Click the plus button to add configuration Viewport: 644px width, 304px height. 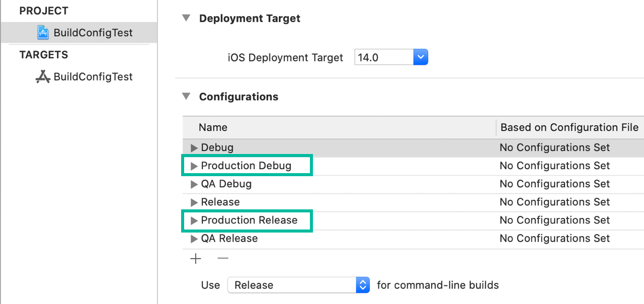click(x=196, y=259)
